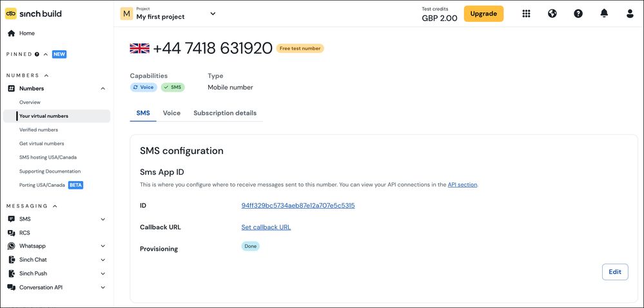Click the Provisioning label

coord(159,249)
